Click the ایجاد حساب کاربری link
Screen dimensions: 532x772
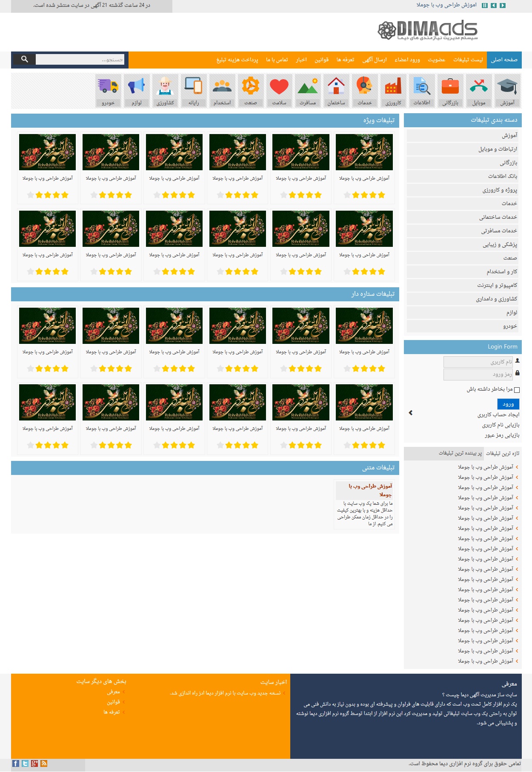[x=498, y=415]
